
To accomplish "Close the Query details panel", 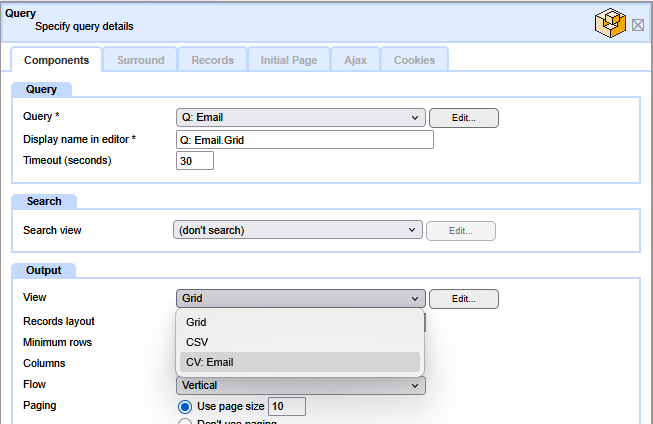I will tap(638, 24).
